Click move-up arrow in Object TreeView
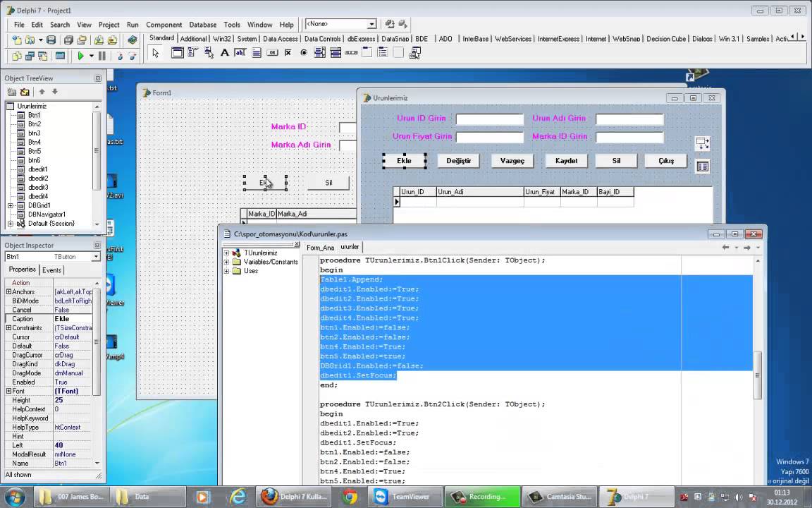This screenshot has width=812, height=508. click(42, 92)
